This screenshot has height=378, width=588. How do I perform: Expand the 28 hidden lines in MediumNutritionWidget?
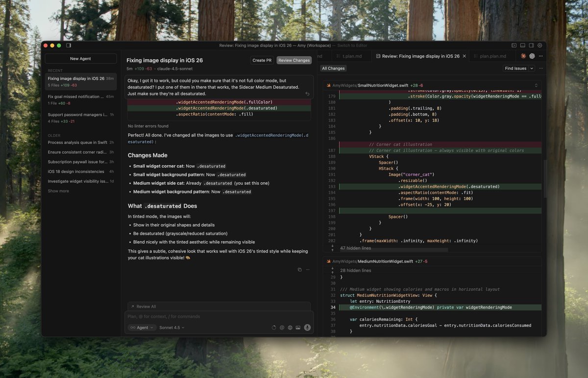click(356, 270)
